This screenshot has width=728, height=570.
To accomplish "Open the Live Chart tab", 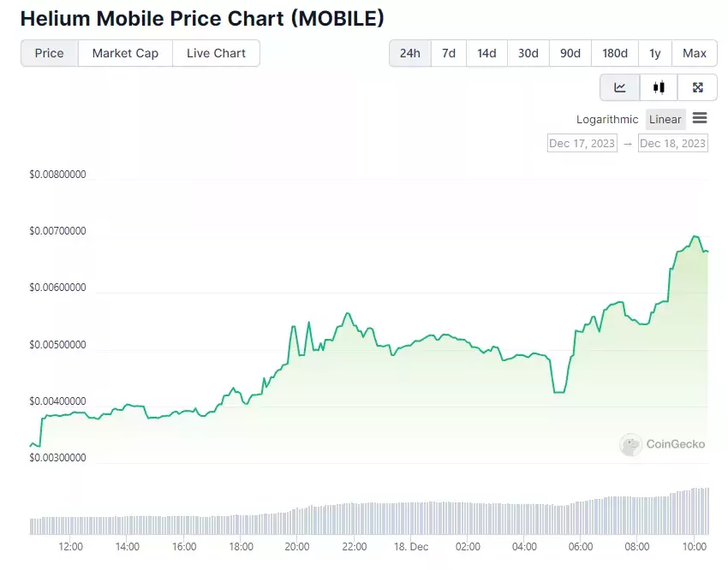I will [x=216, y=53].
